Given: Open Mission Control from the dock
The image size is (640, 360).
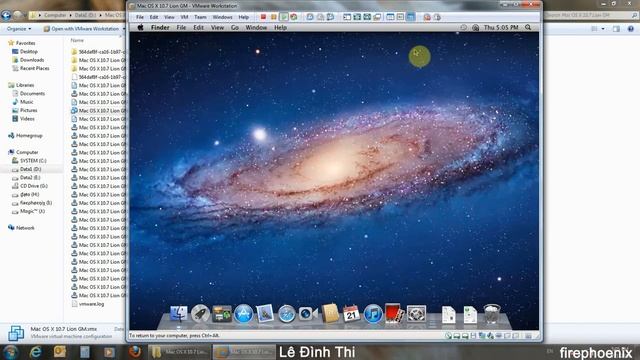Looking at the screenshot, I should 222,314.
